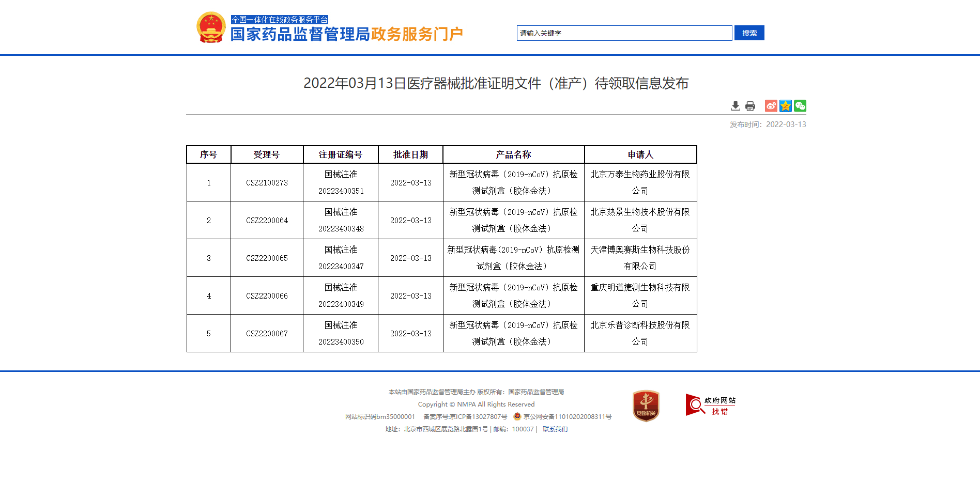Share the page via WeChat icon

[800, 106]
